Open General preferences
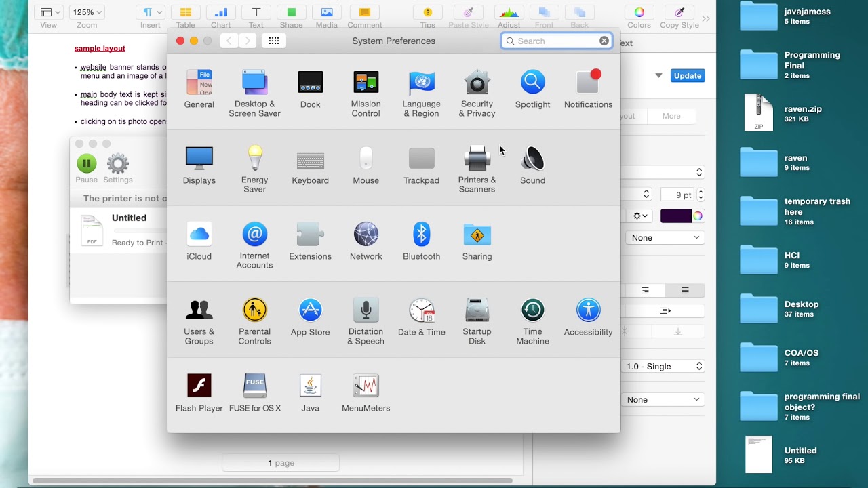 (x=199, y=88)
